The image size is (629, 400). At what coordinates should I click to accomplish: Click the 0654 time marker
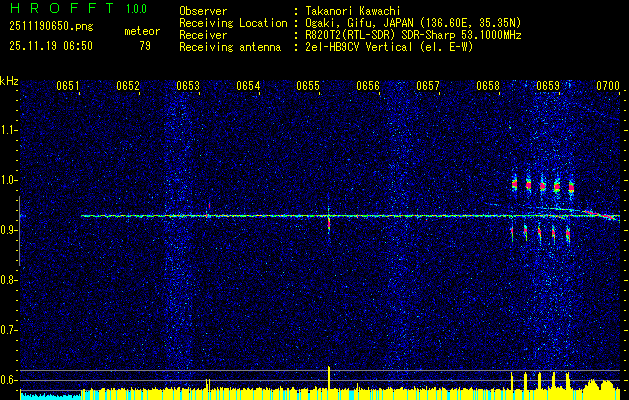tap(248, 86)
